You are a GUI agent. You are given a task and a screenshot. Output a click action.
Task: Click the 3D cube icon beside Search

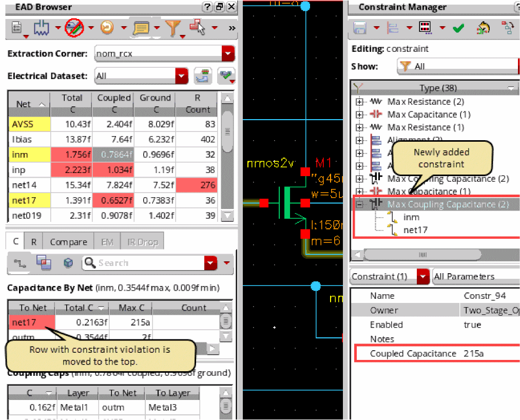68,263
